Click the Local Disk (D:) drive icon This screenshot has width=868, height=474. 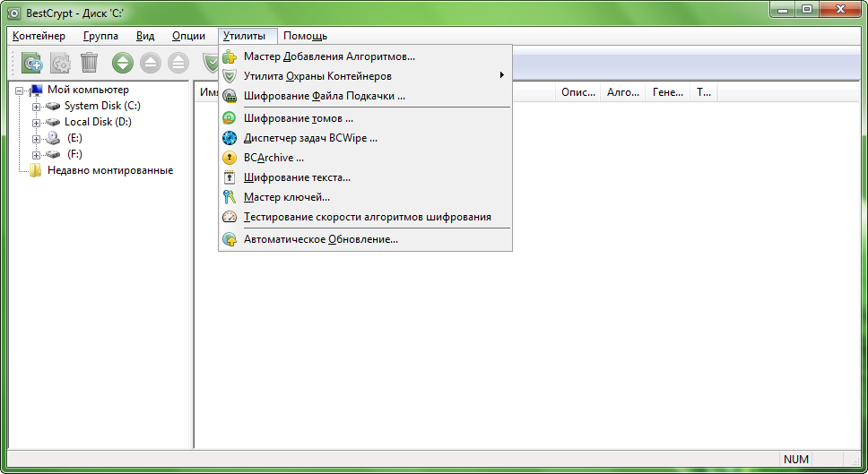click(x=53, y=122)
